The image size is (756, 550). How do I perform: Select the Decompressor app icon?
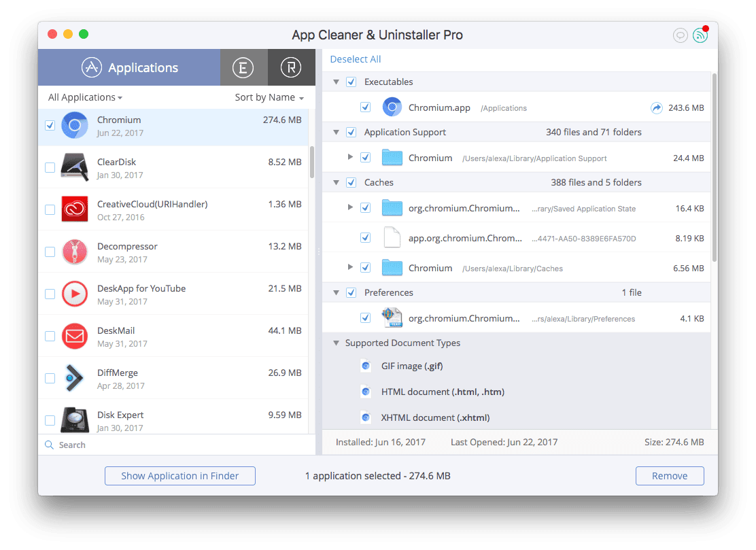(75, 252)
